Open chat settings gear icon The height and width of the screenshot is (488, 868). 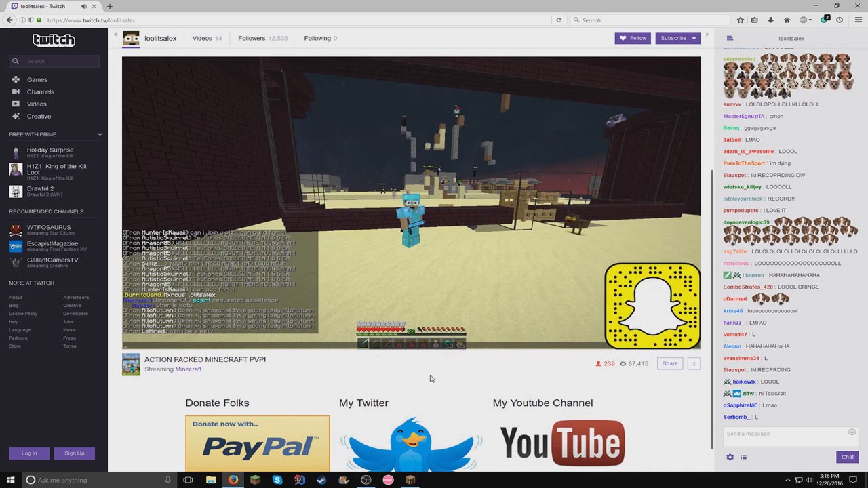coord(730,457)
